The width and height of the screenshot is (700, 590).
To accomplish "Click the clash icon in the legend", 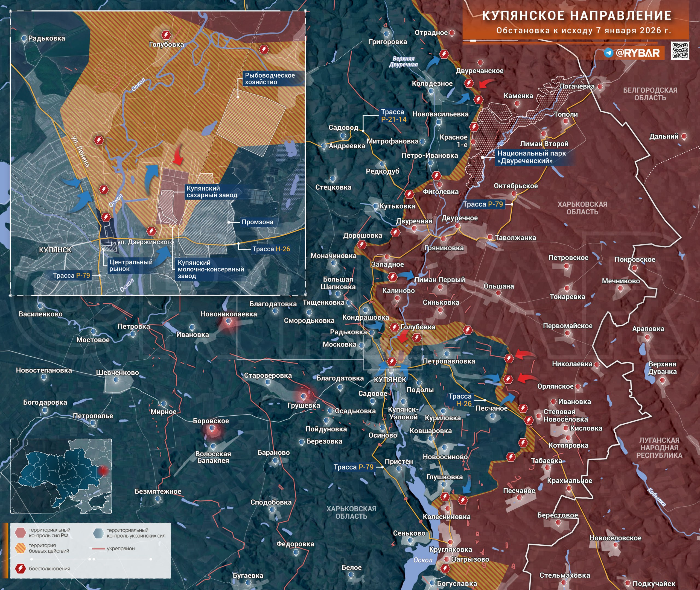I will 21,568.
